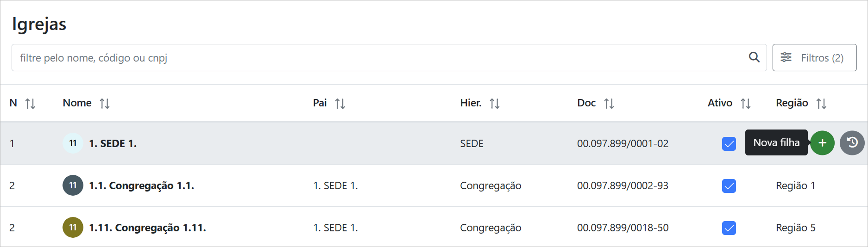Open history for SEDE 1 row
The width and height of the screenshot is (868, 247).
point(852,143)
